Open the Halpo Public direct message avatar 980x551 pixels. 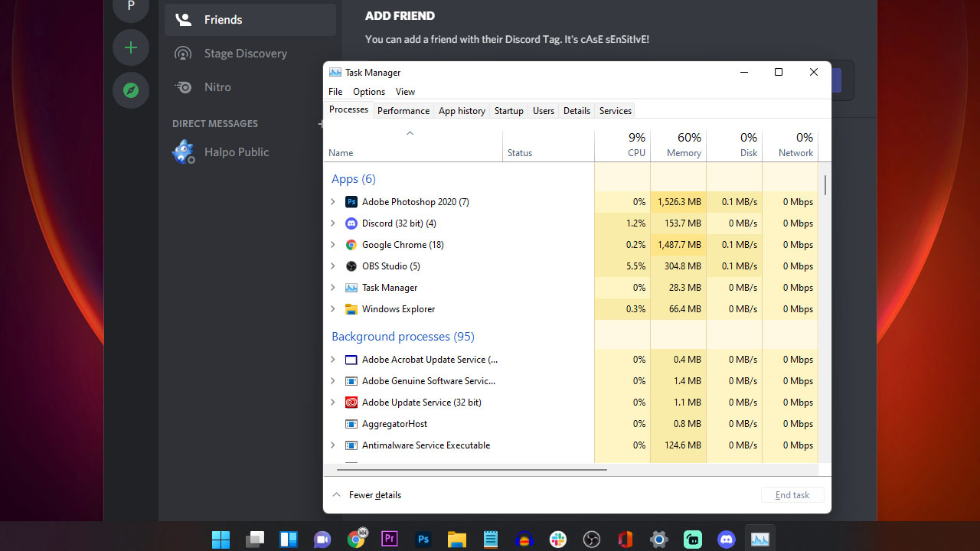click(184, 152)
